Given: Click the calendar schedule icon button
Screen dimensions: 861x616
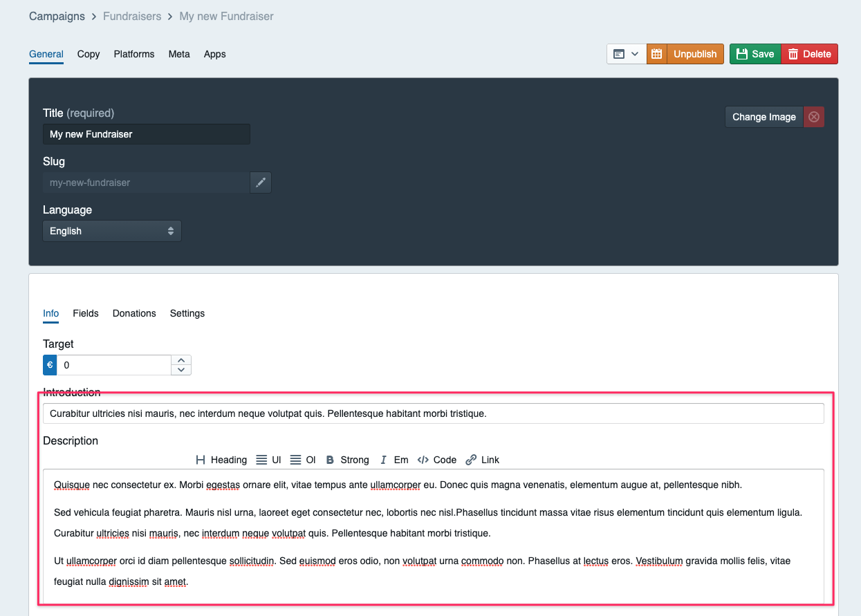Looking at the screenshot, I should (657, 54).
